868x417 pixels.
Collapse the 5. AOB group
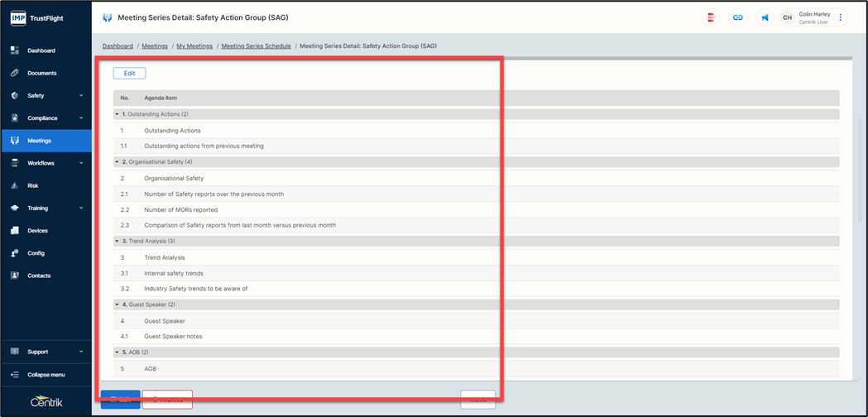tap(117, 352)
